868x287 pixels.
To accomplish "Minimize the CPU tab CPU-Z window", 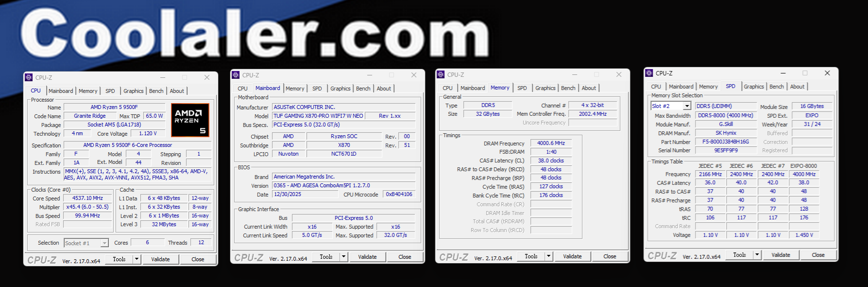I will (x=162, y=77).
